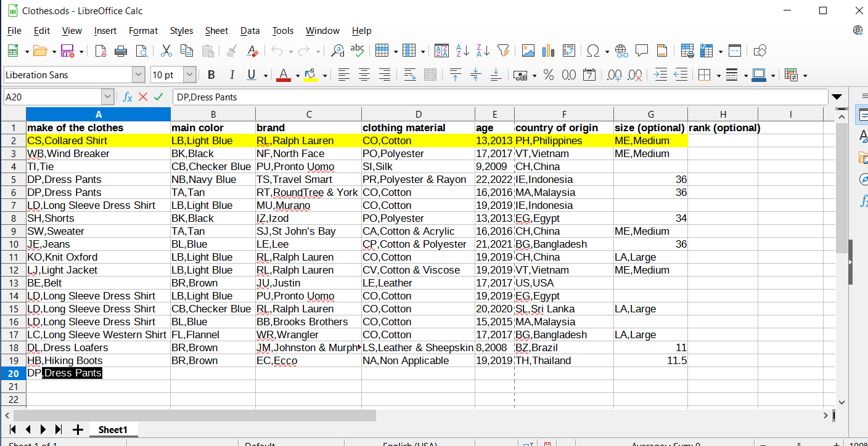Open the borders dropdown arrow
Screen dimensions: 868x446
coord(718,76)
